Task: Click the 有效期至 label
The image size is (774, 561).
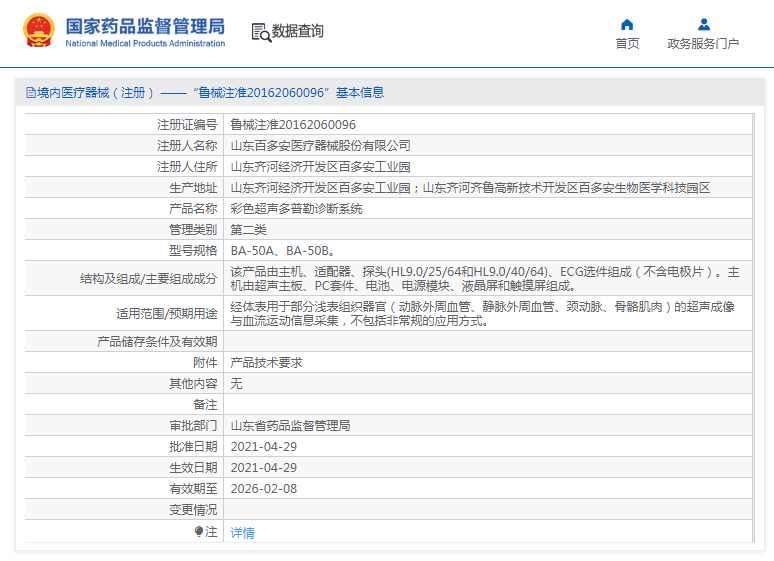Action: (193, 489)
